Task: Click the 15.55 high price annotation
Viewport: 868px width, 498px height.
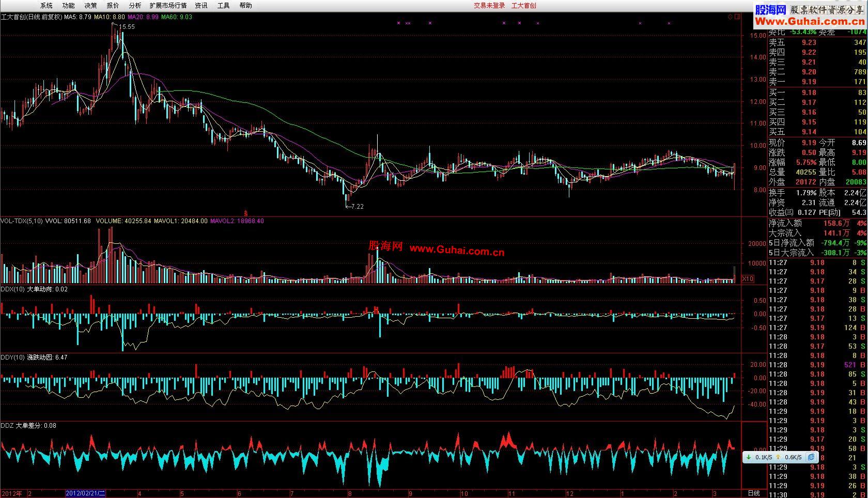Action: [127, 27]
